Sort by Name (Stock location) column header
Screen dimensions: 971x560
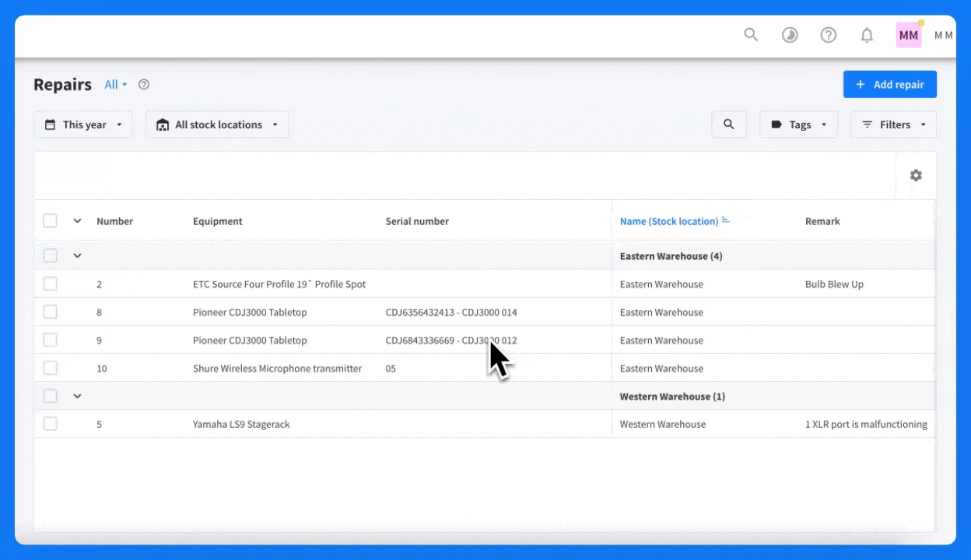pos(669,222)
